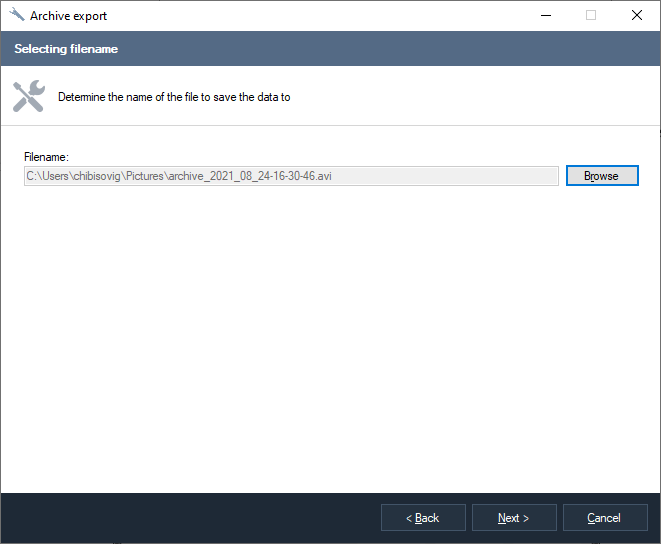Click the blank white area below the filename field
Screen dimensions: 661x544
point(330,330)
